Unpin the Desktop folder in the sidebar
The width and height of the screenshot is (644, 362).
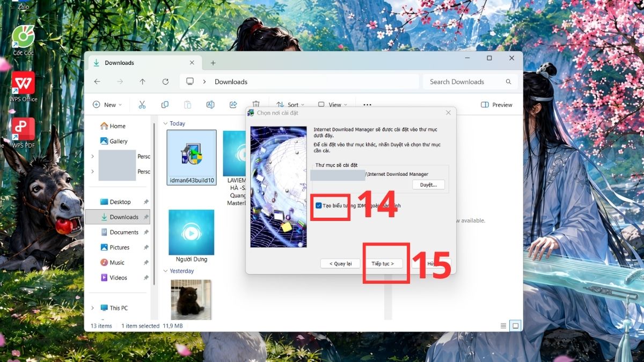[x=146, y=202]
